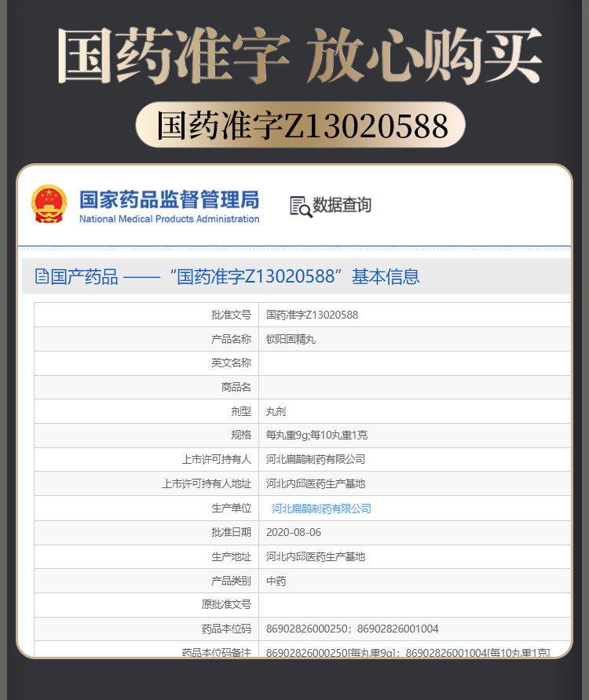Viewport: 589px width, 700px height.
Task: Click the 上市许可持有人地址 label cell
Action: point(147,483)
